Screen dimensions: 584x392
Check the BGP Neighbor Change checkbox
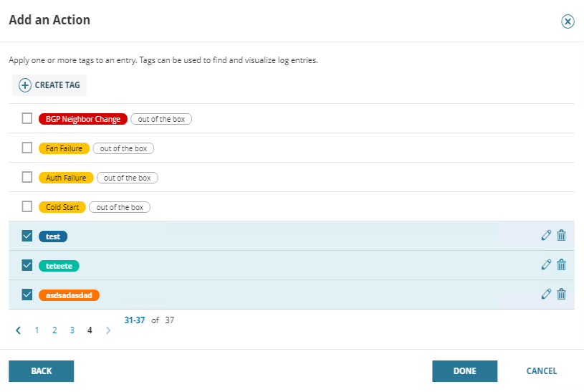click(x=27, y=118)
